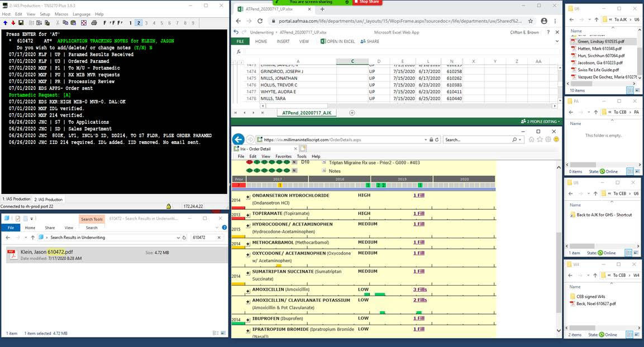Viewport: 644px width, 347px height.
Task: Bookmark the page with Chrome's star icon
Action: point(531,21)
